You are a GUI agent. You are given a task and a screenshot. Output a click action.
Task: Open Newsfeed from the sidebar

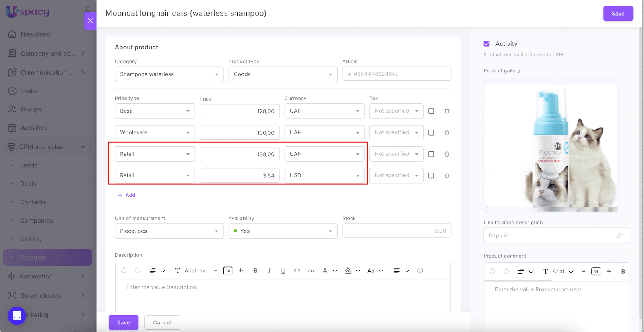click(35, 34)
